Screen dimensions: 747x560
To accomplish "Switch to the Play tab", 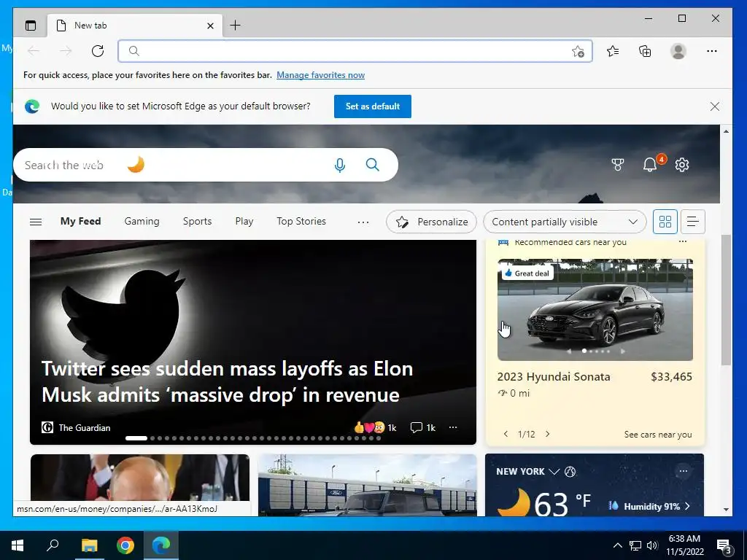I will click(x=244, y=222).
